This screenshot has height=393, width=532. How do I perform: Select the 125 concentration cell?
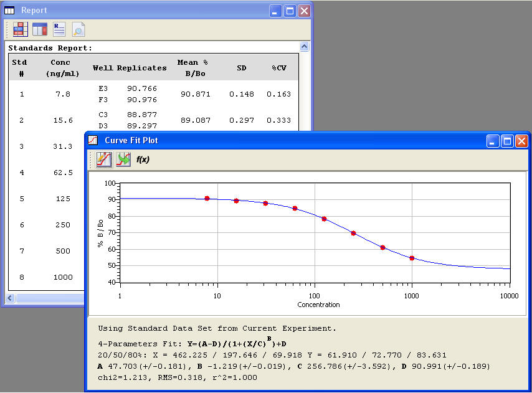pos(63,199)
